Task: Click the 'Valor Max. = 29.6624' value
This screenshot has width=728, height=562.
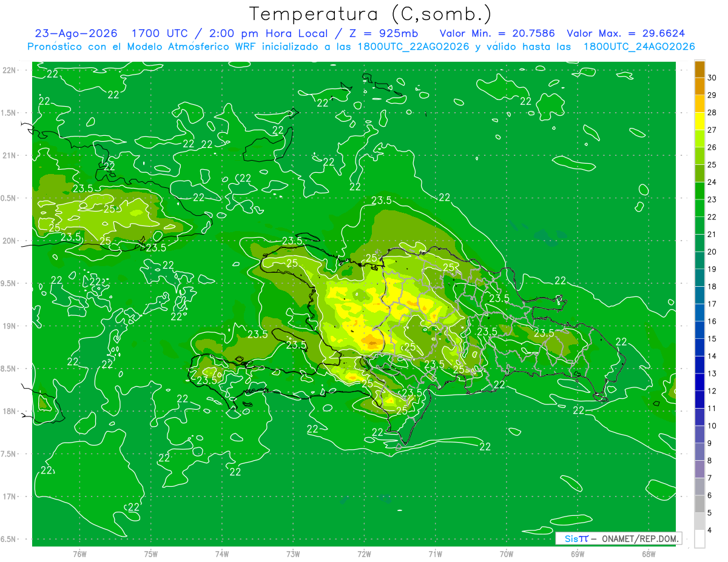Action: click(626, 33)
